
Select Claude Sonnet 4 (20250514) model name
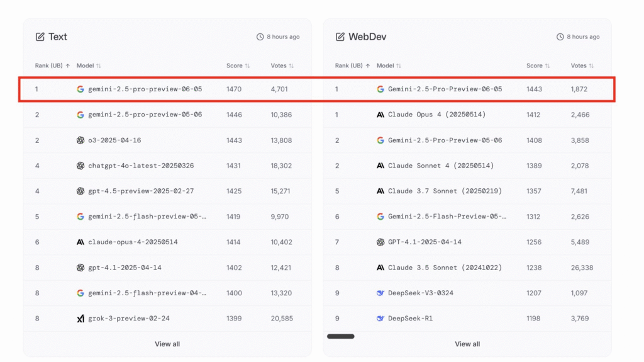point(441,166)
